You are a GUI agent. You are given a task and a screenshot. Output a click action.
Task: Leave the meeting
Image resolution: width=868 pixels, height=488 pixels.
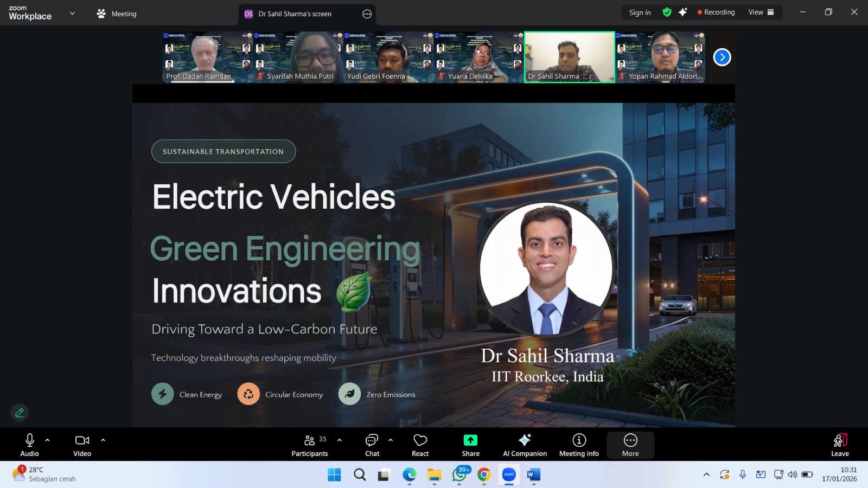tap(840, 440)
